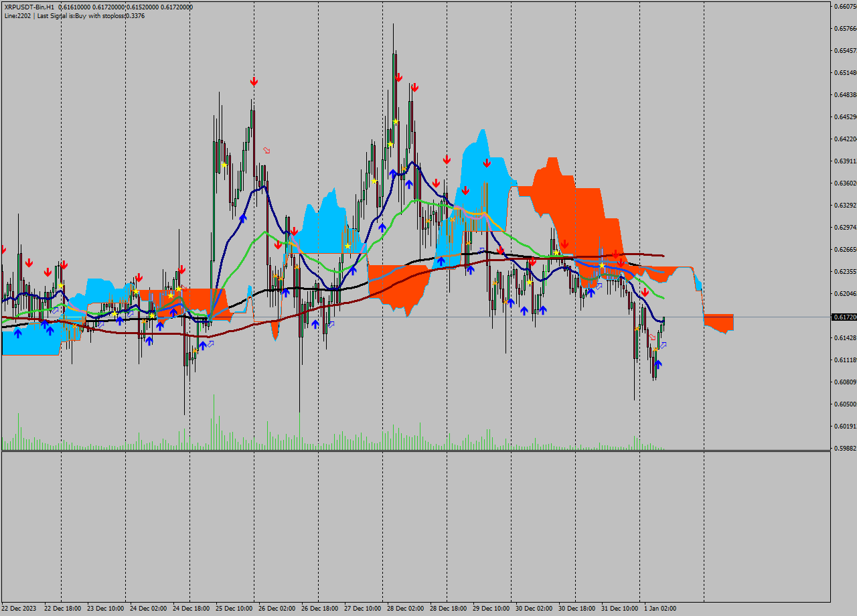The image size is (857, 616).
Task: Click the '30 Dec 18:00' time label
Action: point(576,609)
